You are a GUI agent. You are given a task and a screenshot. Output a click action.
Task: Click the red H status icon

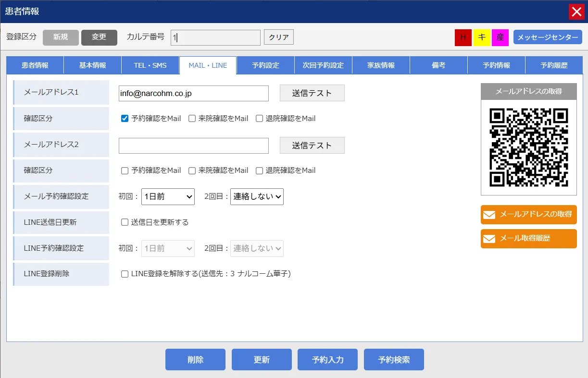(x=463, y=37)
